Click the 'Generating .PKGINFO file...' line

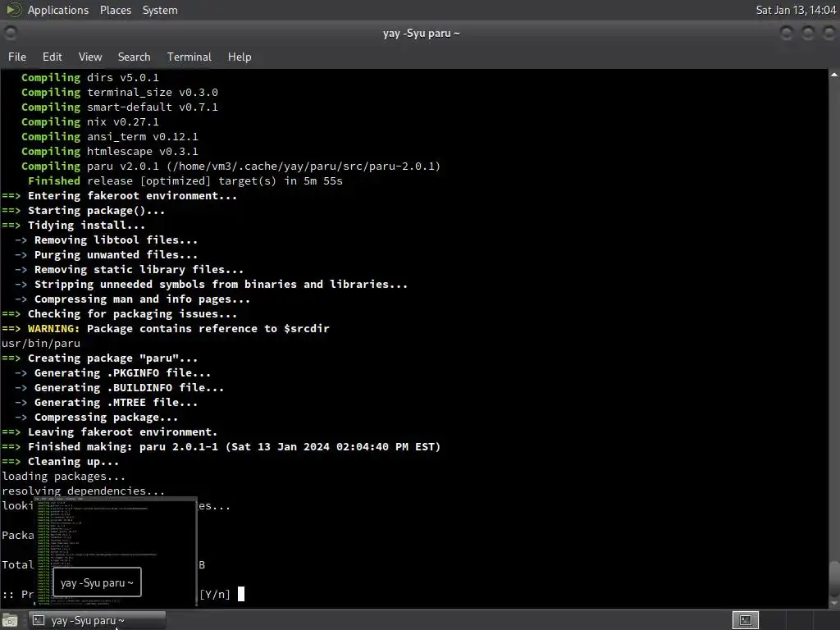click(x=112, y=373)
